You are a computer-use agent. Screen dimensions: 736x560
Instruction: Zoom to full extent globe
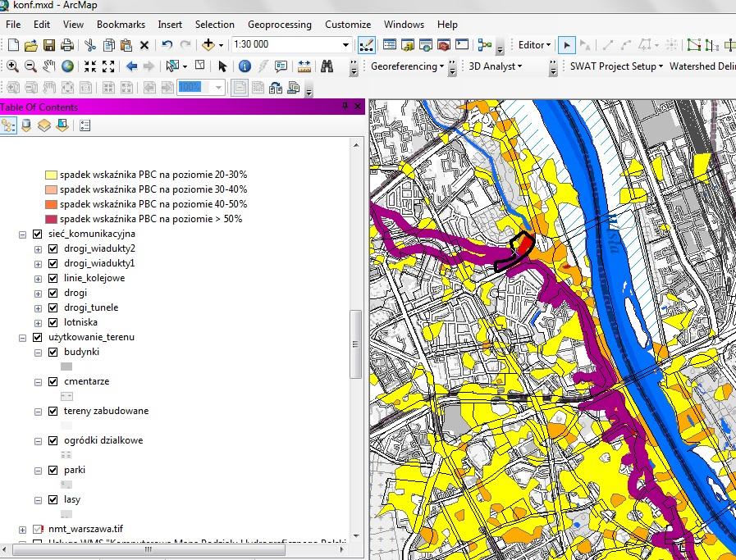click(x=67, y=66)
